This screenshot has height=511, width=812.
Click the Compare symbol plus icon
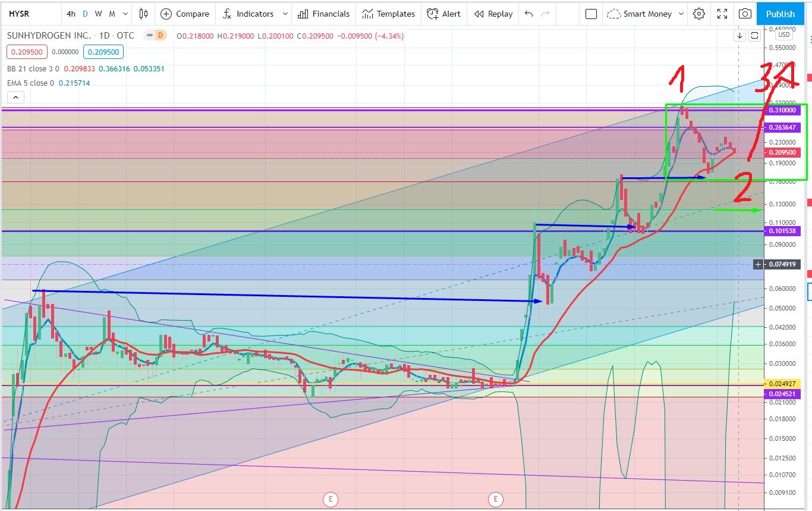tap(166, 14)
